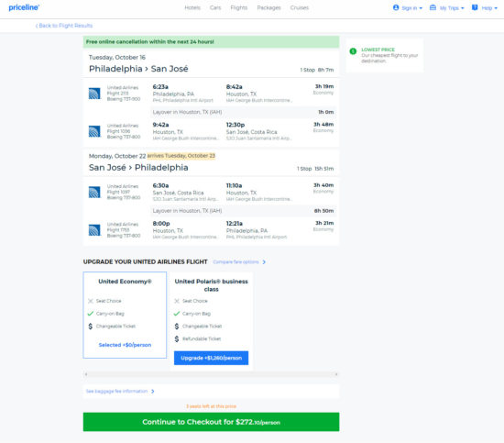Go Back to Flight Results
The image size is (504, 443).
[64, 26]
